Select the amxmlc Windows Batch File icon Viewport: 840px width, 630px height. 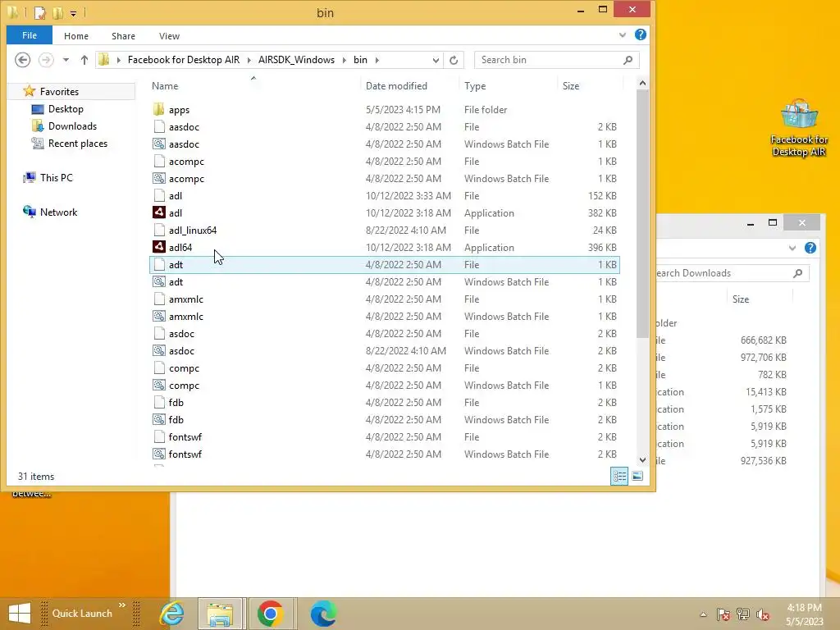pyautogui.click(x=158, y=316)
